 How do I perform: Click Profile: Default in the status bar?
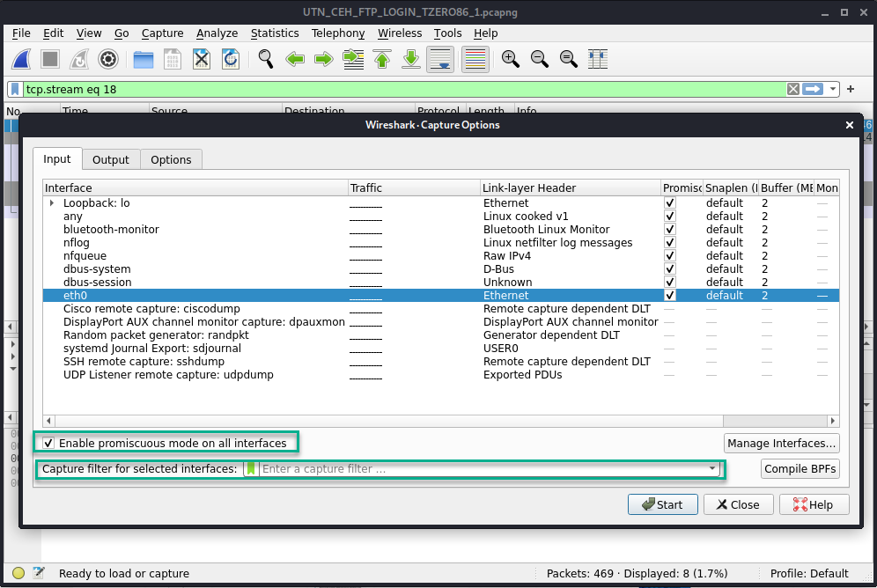click(809, 573)
